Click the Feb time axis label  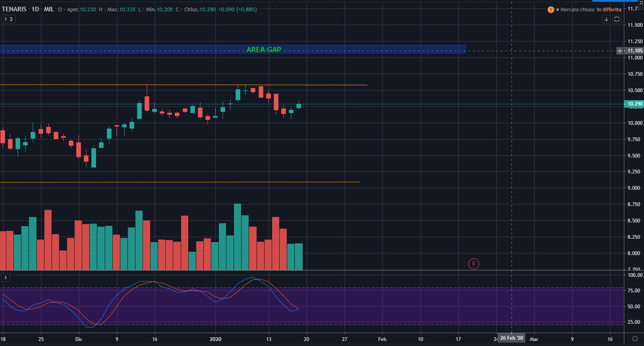[x=382, y=339]
